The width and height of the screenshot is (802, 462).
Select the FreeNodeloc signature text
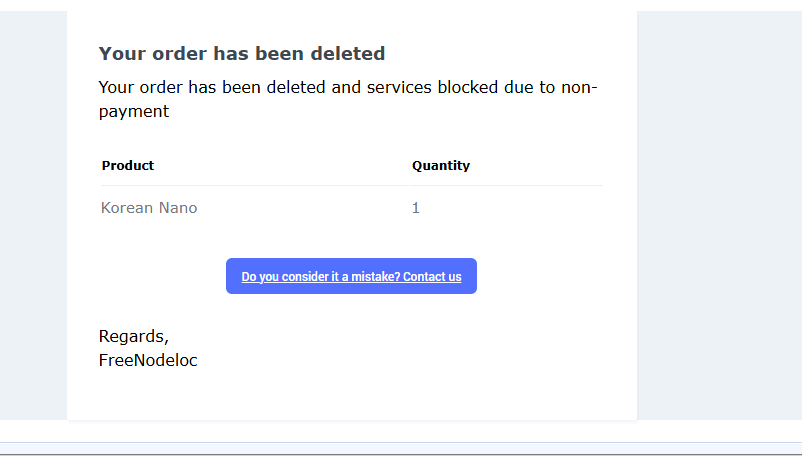[x=148, y=360]
